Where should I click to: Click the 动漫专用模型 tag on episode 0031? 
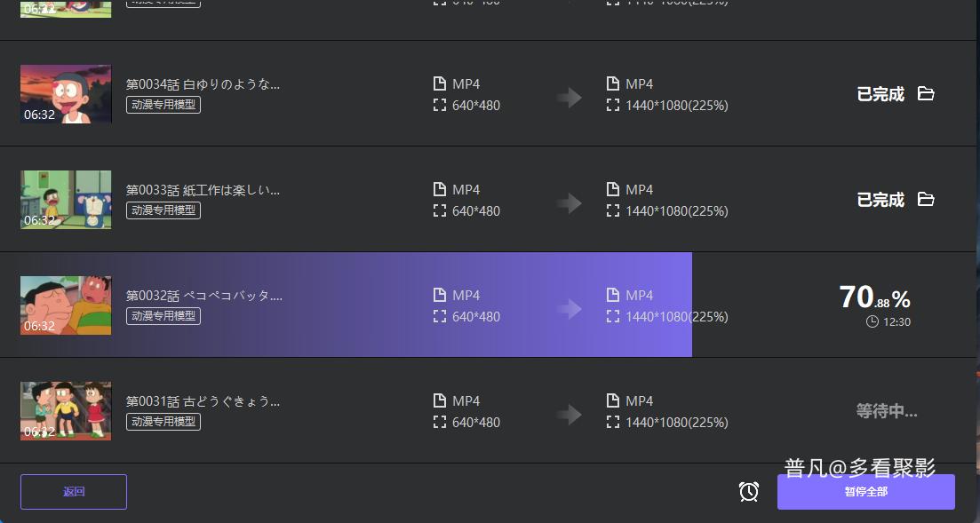(163, 422)
